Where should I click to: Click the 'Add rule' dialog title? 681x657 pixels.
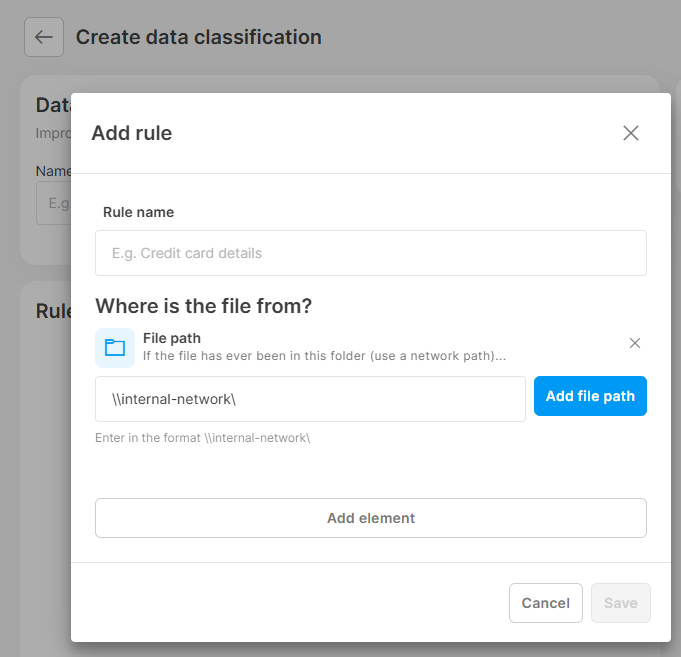[x=132, y=133]
